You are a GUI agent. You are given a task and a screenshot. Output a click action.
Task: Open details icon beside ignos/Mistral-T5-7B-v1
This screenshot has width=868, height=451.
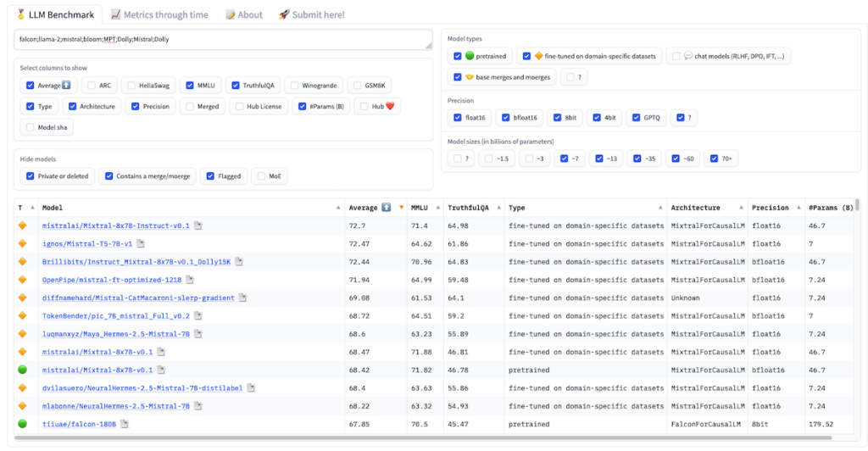point(141,243)
